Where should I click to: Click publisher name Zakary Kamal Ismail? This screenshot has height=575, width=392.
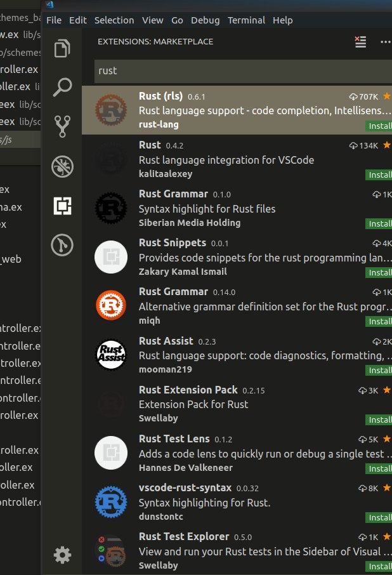coord(183,272)
